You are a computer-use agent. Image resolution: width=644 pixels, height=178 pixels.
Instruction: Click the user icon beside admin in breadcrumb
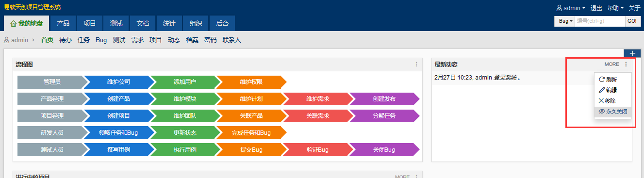(7, 40)
